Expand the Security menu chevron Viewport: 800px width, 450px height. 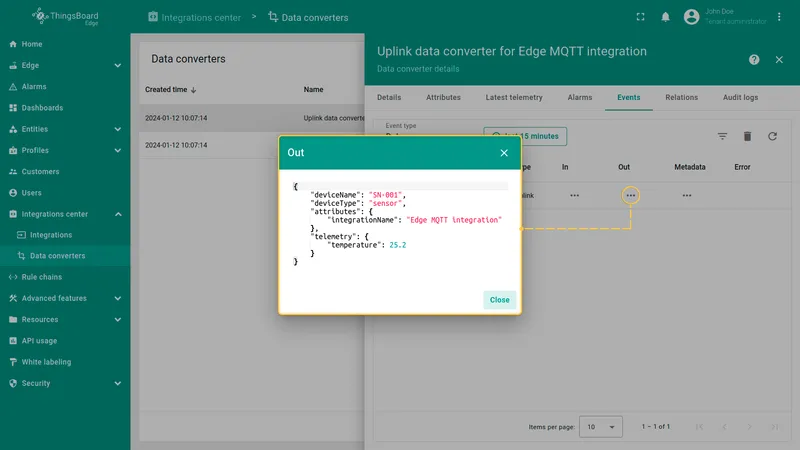pyautogui.click(x=118, y=384)
